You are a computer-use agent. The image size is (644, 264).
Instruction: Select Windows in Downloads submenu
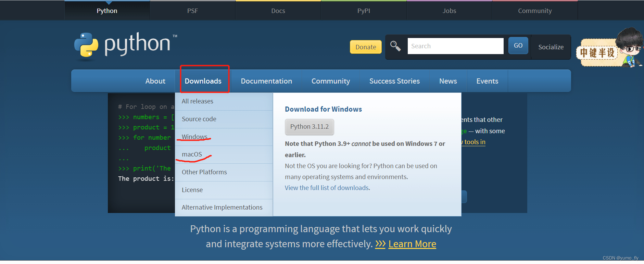click(x=224, y=137)
